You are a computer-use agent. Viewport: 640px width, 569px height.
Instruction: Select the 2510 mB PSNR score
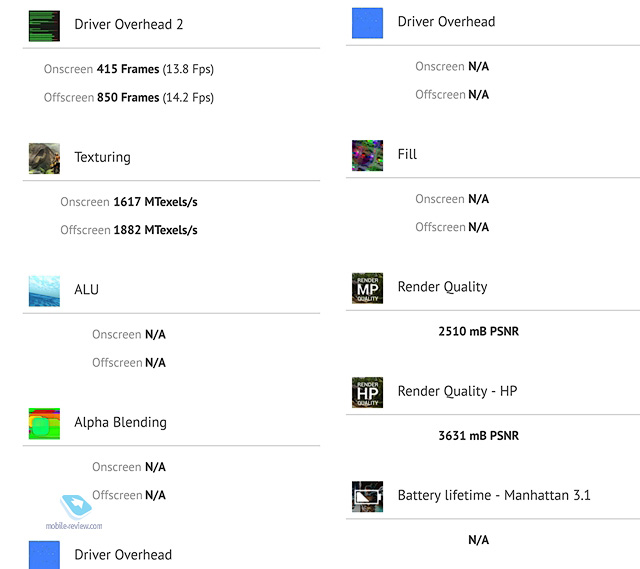(478, 331)
